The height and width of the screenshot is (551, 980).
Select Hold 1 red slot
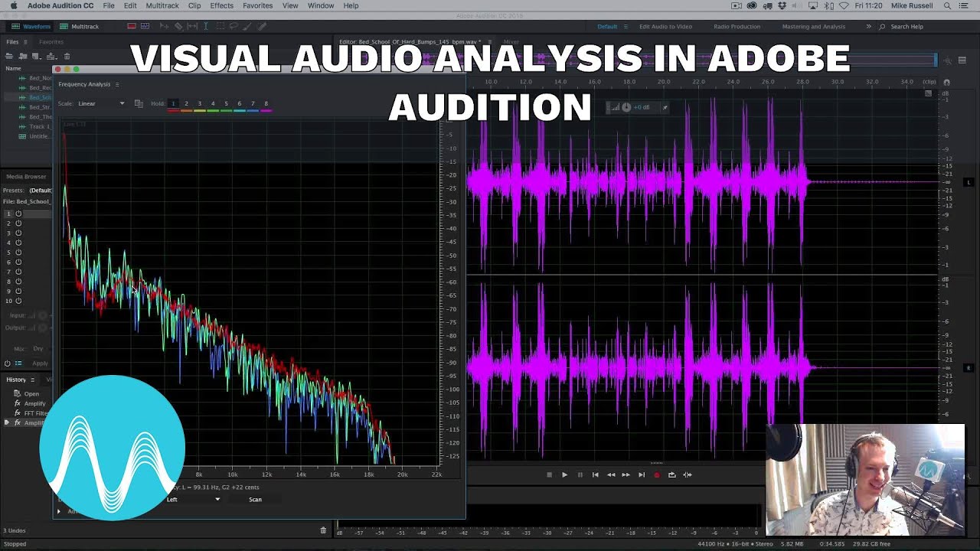(173, 103)
